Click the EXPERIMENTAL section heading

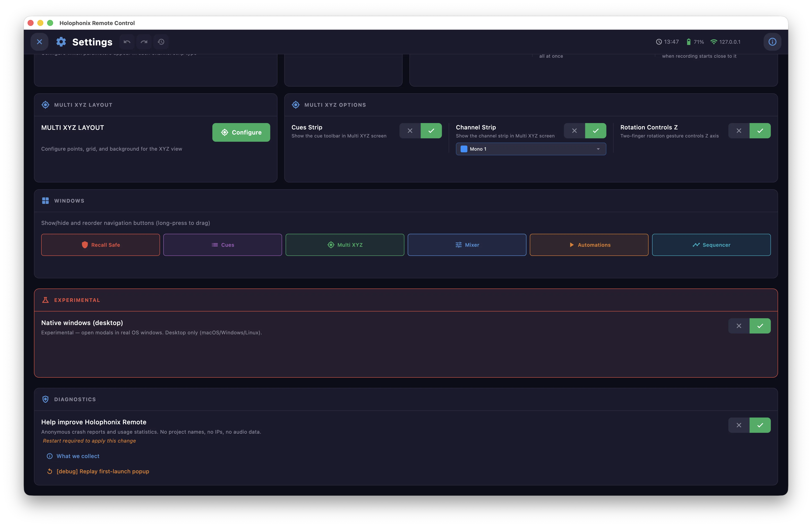[x=77, y=300]
